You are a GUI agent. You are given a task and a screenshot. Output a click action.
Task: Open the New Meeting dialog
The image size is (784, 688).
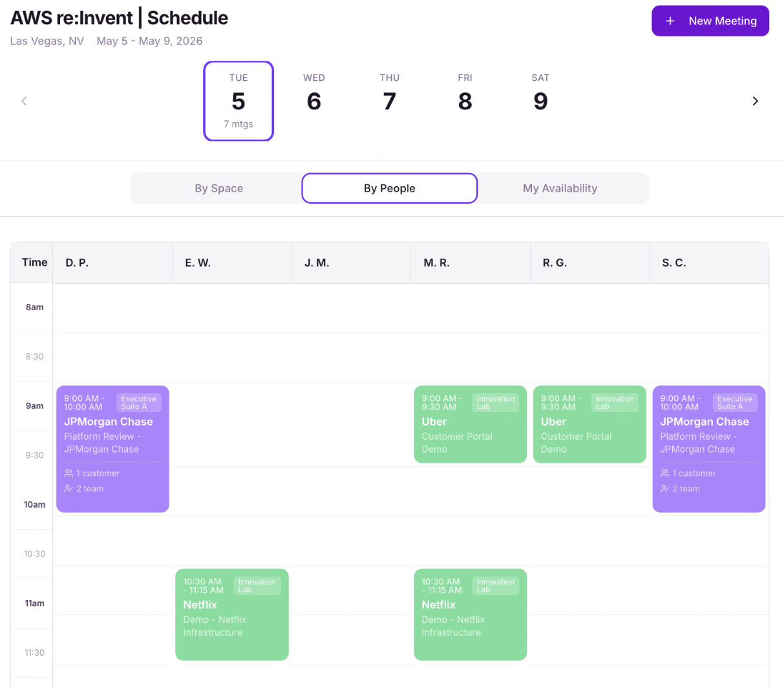point(710,21)
